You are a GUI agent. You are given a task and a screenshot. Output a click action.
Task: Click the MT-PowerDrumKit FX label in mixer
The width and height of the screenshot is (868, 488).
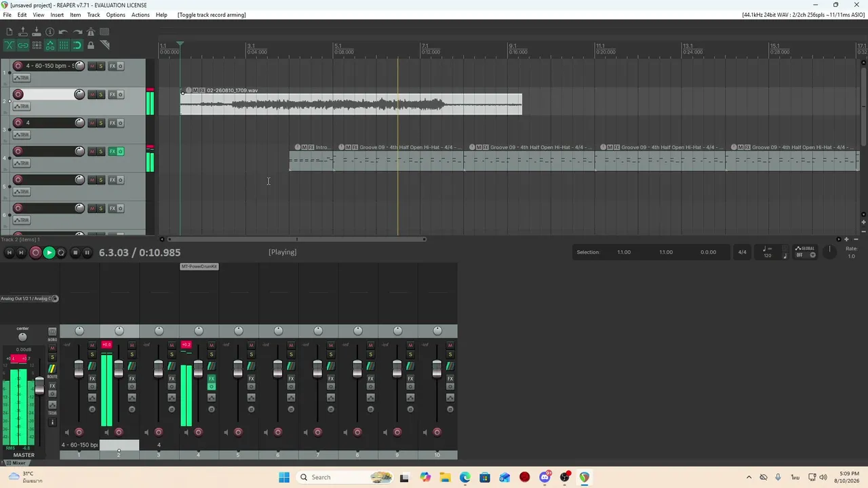point(199,266)
